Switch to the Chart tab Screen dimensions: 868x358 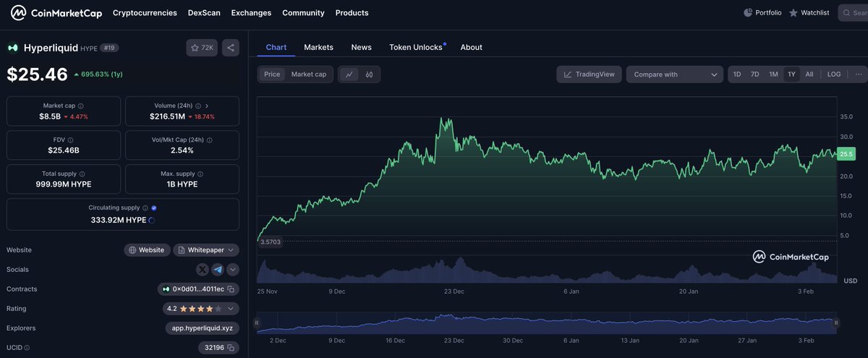pos(276,47)
